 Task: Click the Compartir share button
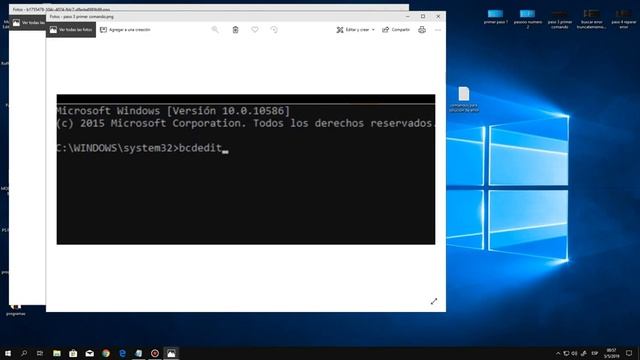[396, 30]
